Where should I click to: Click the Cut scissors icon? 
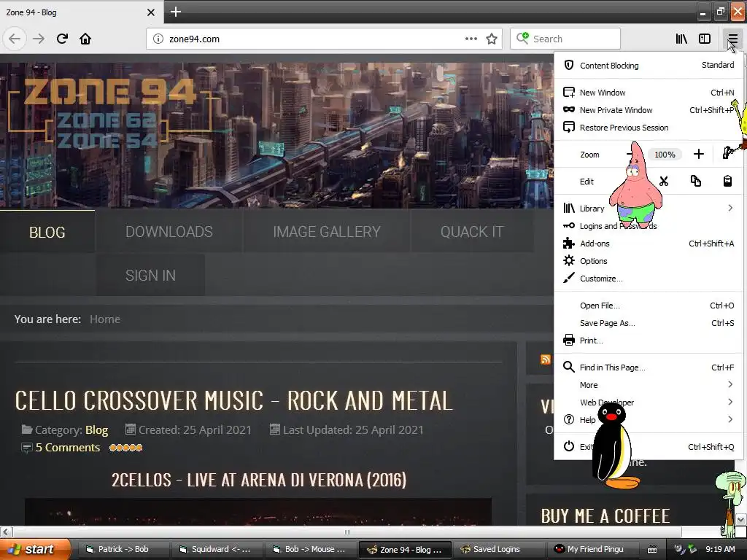pos(664,181)
